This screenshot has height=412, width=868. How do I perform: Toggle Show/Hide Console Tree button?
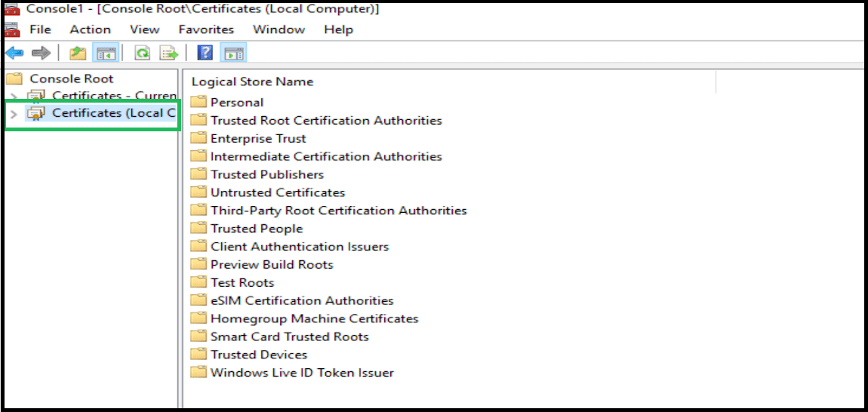(x=104, y=53)
